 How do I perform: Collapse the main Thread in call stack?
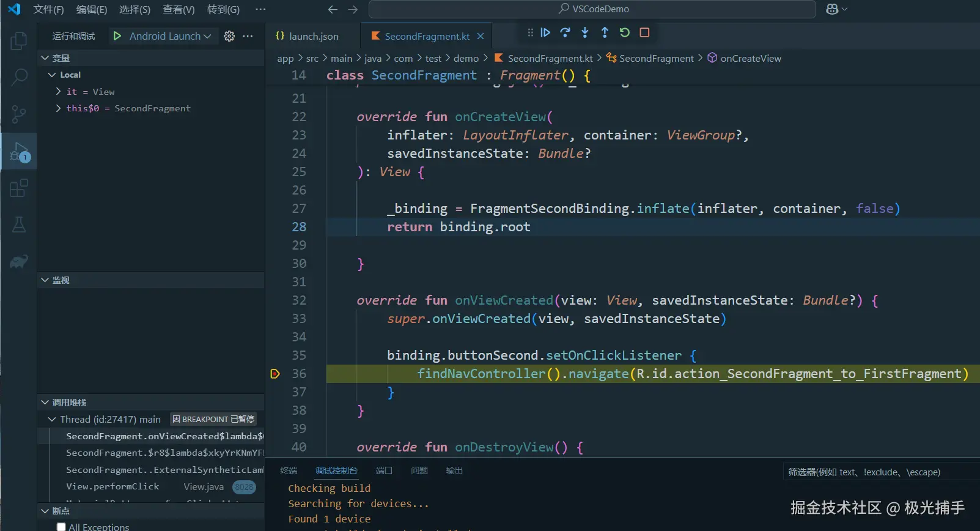click(x=52, y=420)
